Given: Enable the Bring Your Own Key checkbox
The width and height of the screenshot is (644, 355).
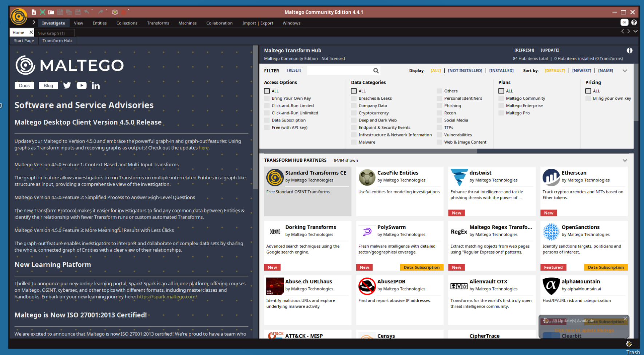Looking at the screenshot, I should pos(267,98).
